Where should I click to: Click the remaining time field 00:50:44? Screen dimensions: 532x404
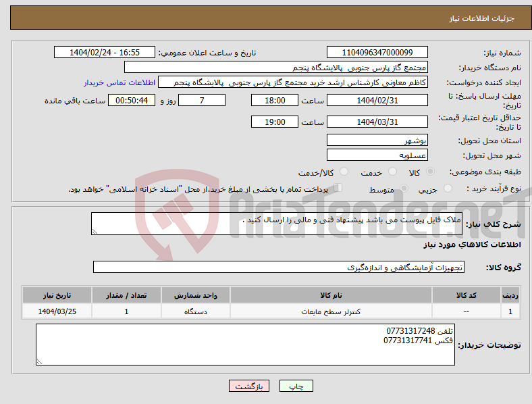(x=132, y=101)
